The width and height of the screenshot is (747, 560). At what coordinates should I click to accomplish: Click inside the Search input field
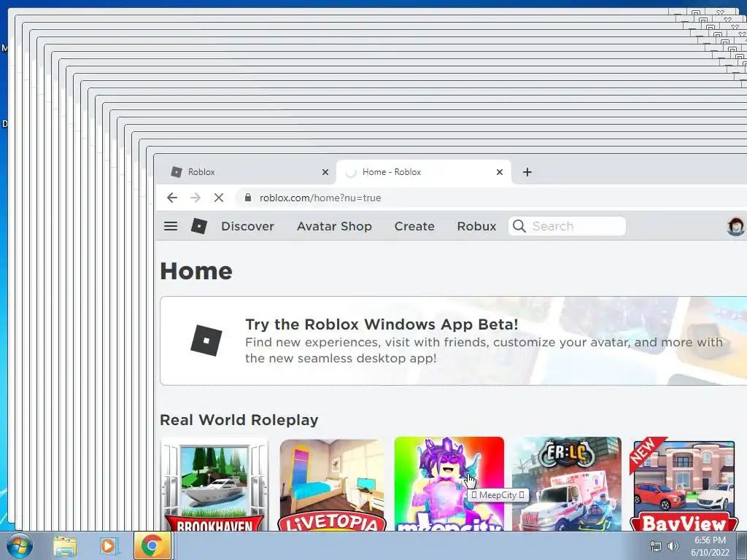pos(567,226)
